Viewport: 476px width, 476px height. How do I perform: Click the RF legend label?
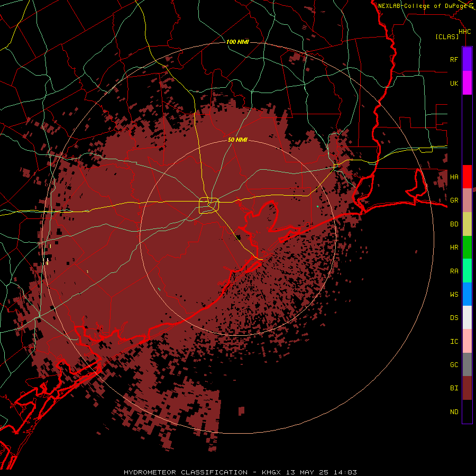click(454, 59)
